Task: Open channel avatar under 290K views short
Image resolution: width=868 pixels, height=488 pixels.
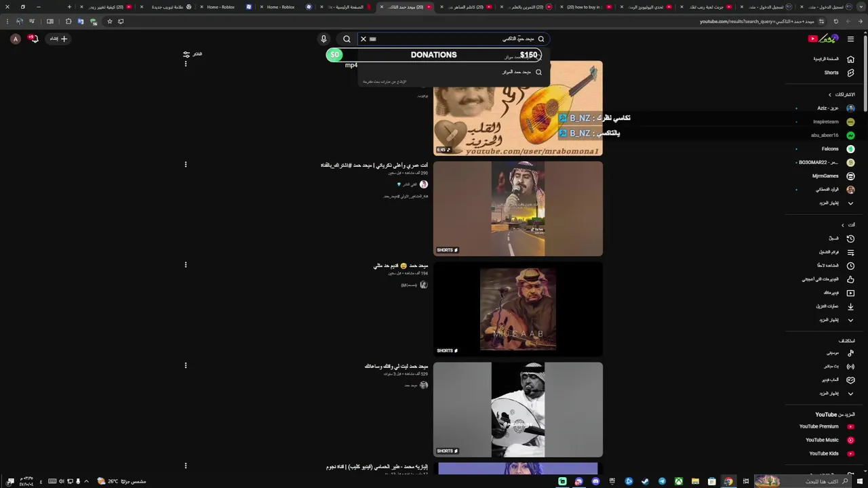Action: click(x=424, y=184)
